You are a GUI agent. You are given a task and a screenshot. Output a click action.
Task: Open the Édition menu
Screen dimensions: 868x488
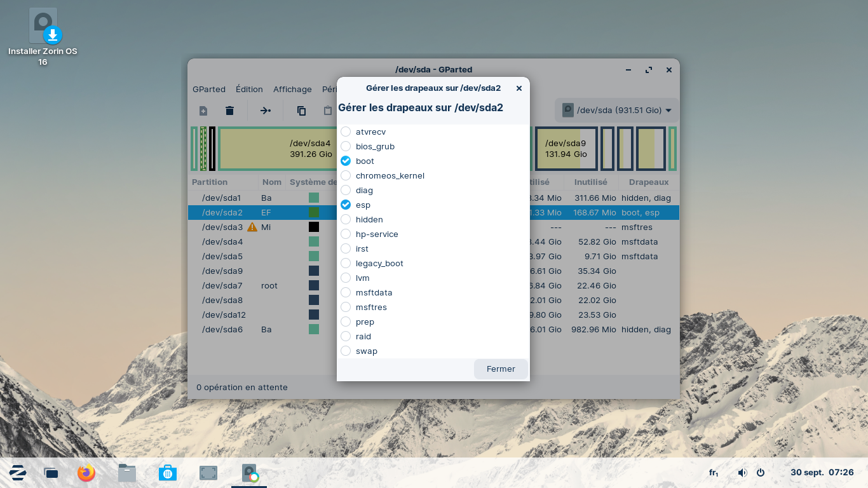point(249,89)
